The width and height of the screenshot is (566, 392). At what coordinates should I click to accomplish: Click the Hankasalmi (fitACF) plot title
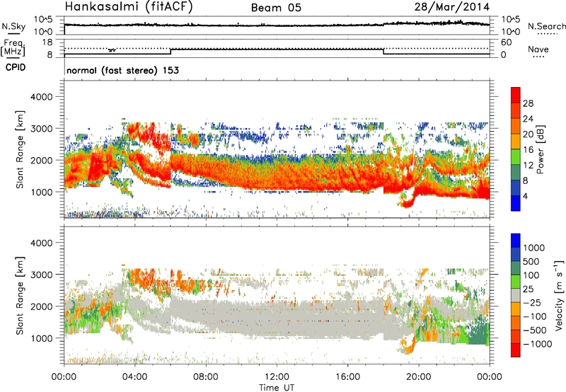pyautogui.click(x=129, y=6)
